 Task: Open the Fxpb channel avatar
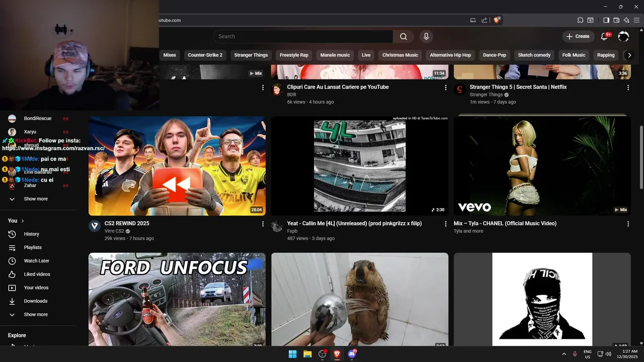point(277,226)
